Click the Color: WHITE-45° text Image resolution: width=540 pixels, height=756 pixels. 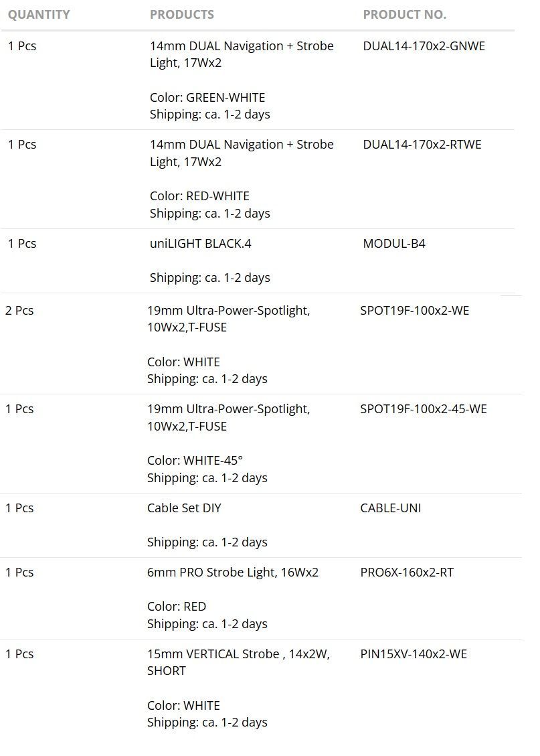[x=195, y=461]
